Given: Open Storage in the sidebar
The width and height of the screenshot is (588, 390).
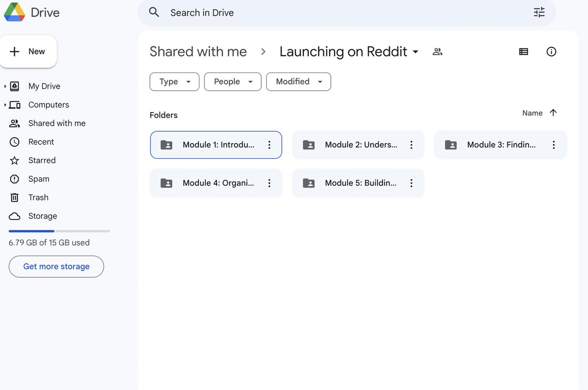Looking at the screenshot, I should (43, 216).
